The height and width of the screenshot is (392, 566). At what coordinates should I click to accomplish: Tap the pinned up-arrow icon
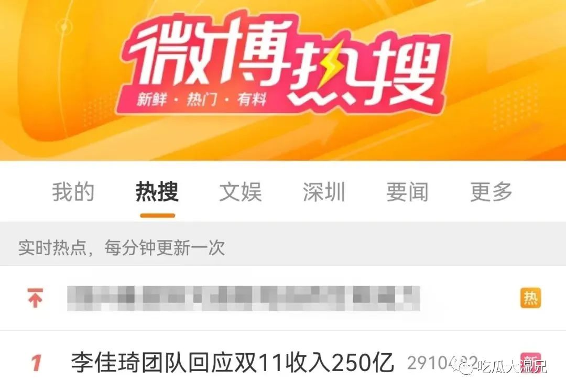35,298
